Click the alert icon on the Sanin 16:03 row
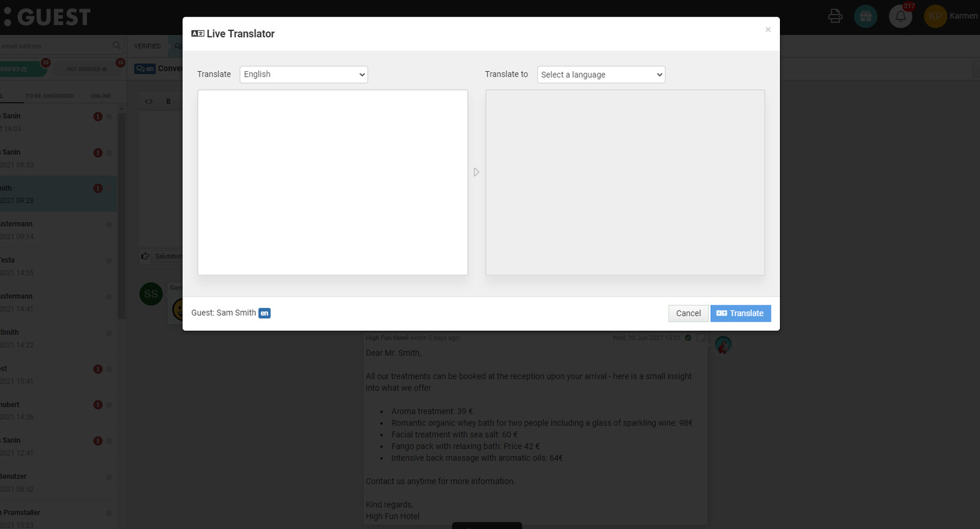Viewport: 980px width, 529px height. point(98,117)
